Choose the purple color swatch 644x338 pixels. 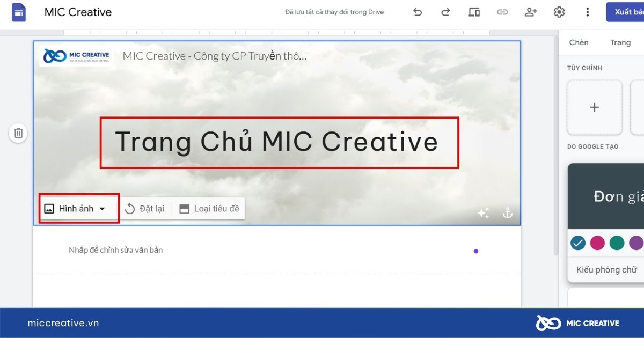coord(636,243)
